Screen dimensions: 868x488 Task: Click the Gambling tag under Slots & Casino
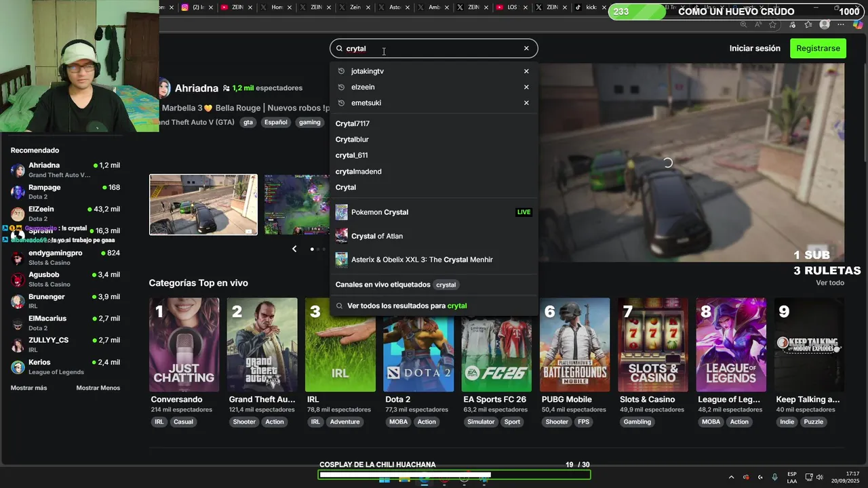[x=637, y=422]
